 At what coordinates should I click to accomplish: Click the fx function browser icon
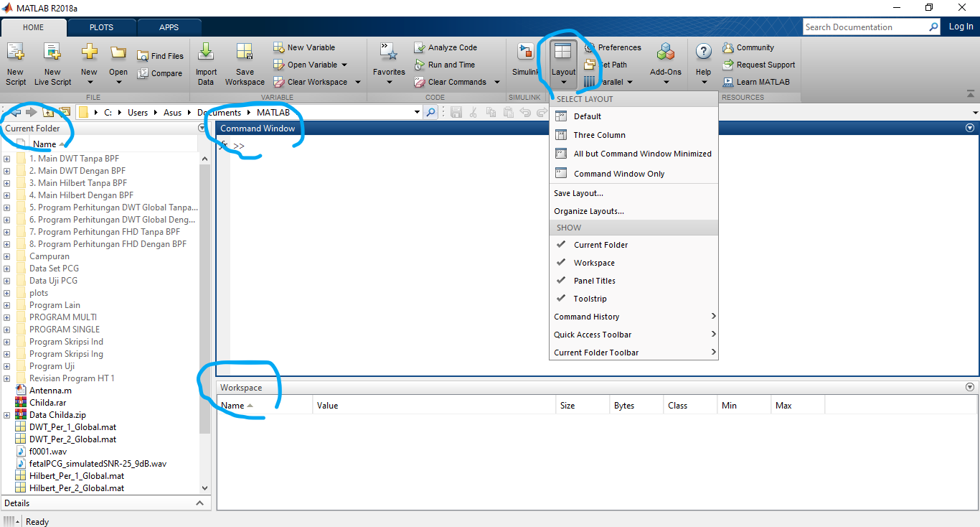(223, 146)
